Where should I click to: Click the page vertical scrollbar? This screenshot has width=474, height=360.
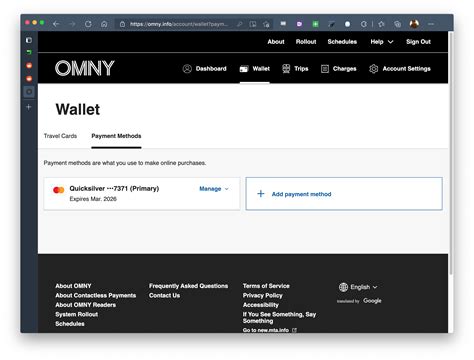(451, 153)
